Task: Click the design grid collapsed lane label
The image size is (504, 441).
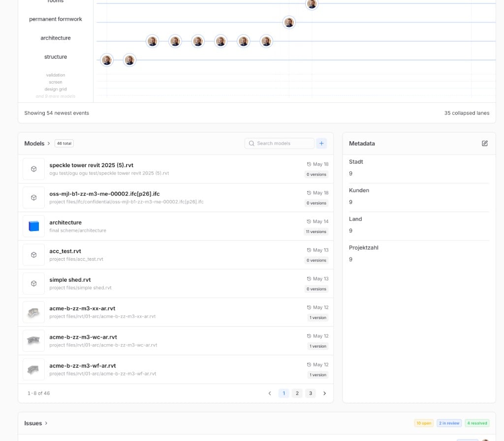Action: (56, 89)
